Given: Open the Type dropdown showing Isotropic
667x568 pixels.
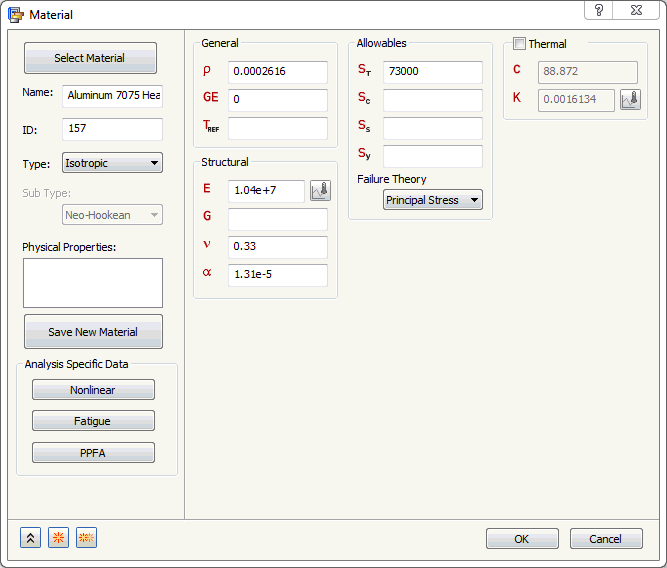Looking at the screenshot, I should (x=112, y=163).
